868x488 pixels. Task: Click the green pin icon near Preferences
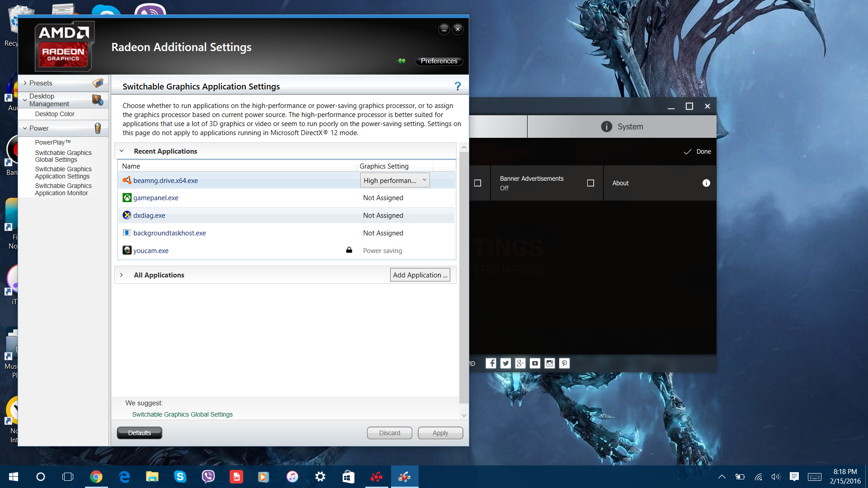coord(401,61)
